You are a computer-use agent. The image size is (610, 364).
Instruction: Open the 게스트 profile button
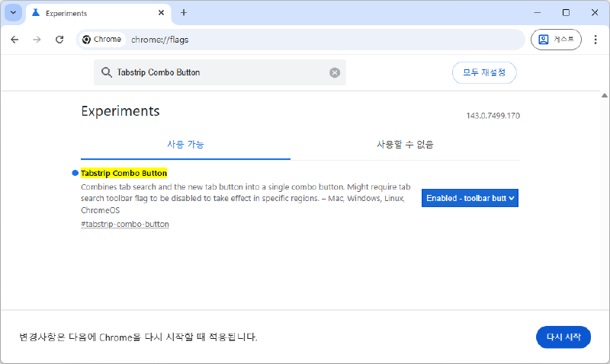pyautogui.click(x=556, y=40)
